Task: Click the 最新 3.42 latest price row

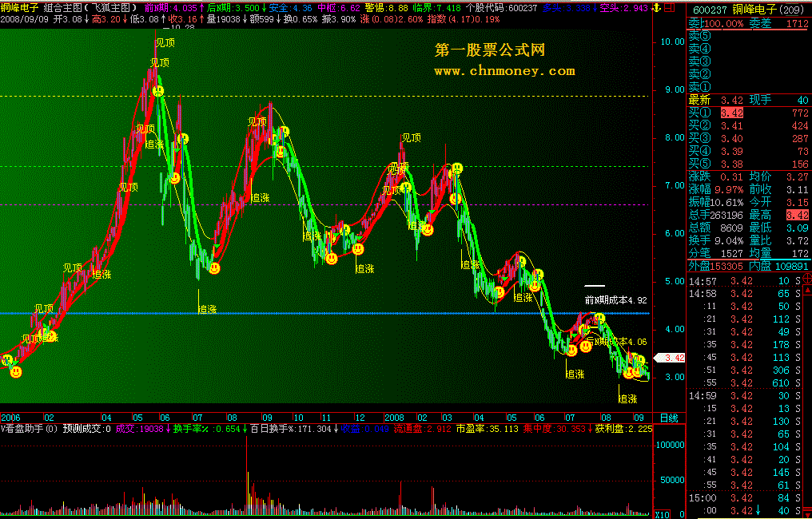Action: [716, 100]
